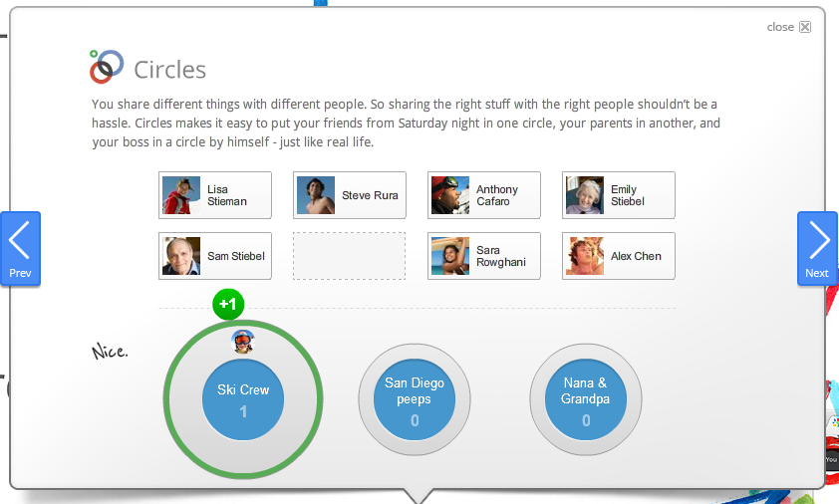Click the empty dashed placeholder slot

350,256
